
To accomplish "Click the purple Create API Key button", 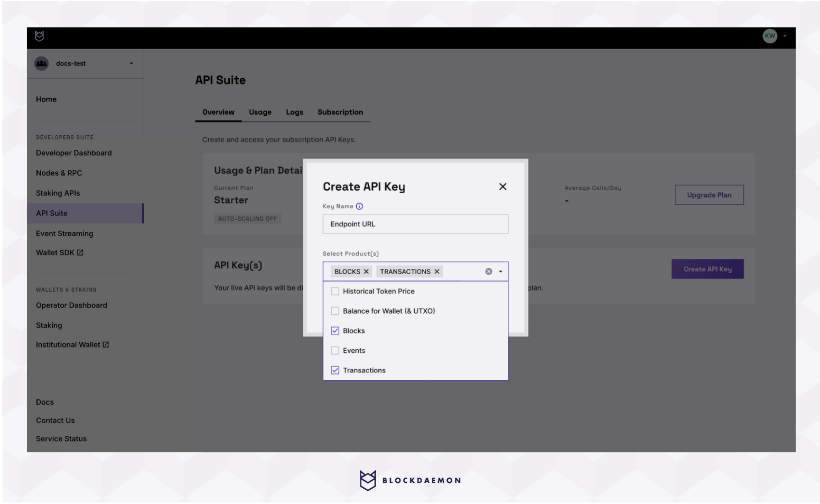I will tap(707, 269).
